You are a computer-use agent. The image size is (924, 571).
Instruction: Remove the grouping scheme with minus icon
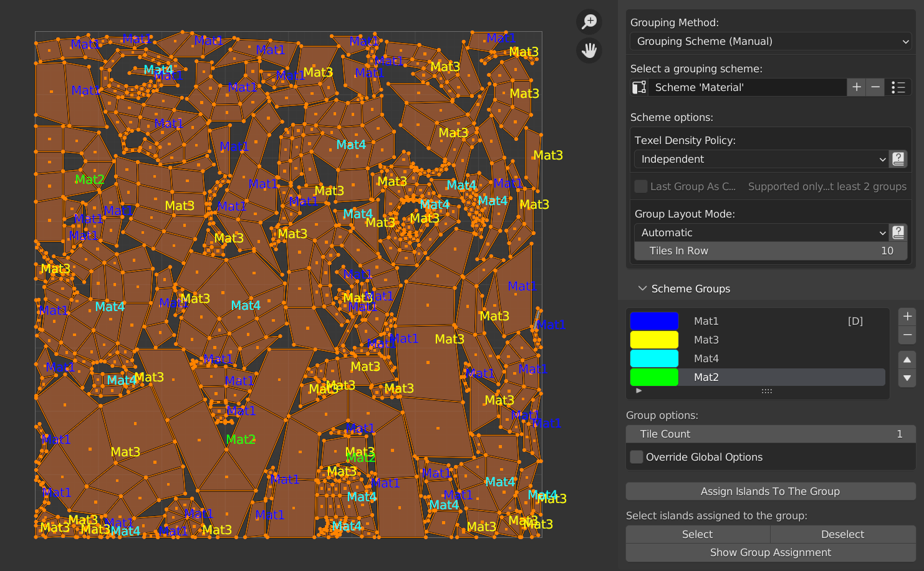click(875, 87)
